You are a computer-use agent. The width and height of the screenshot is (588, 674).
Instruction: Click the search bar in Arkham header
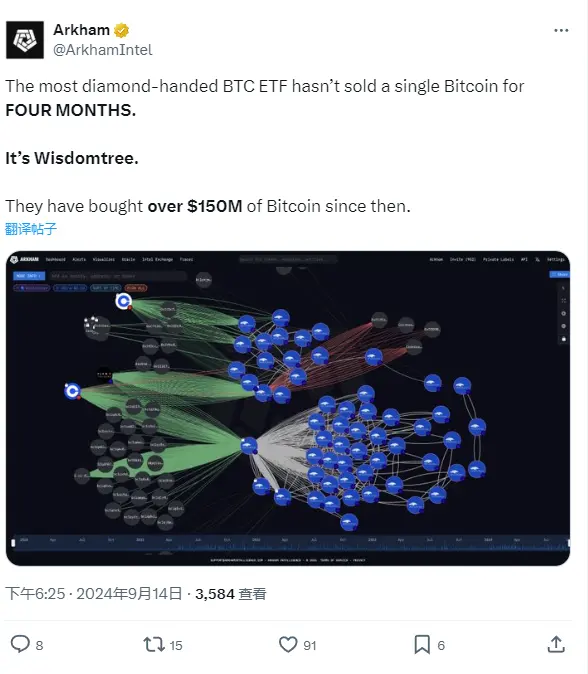click(x=288, y=259)
